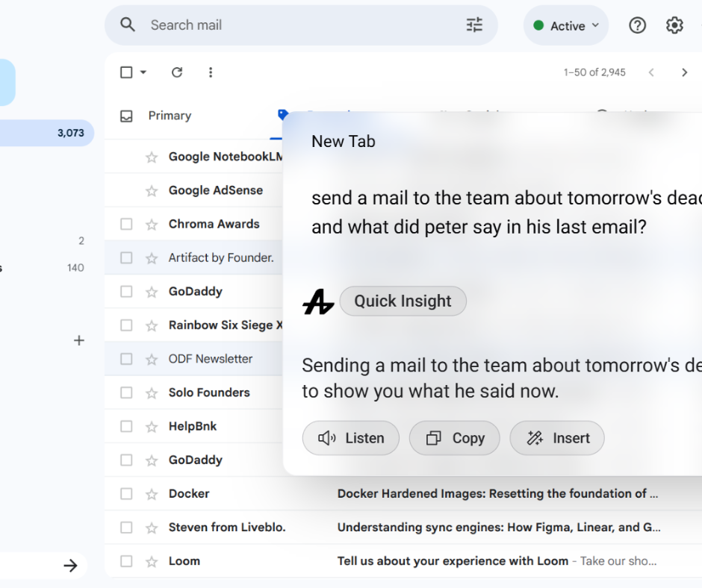Open search filter options icon
Image resolution: width=702 pixels, height=588 pixels.
(474, 25)
